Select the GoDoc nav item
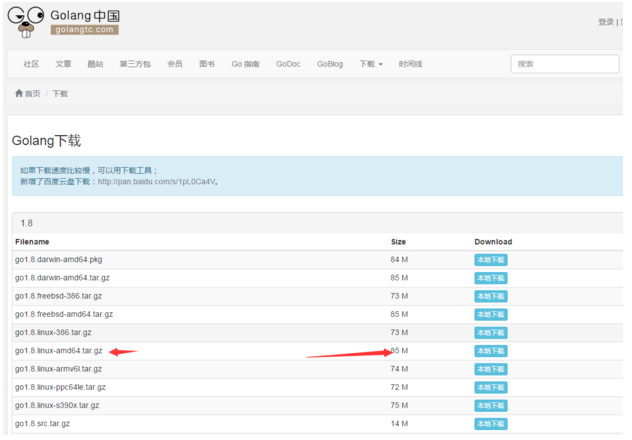632x440 pixels. pos(288,64)
